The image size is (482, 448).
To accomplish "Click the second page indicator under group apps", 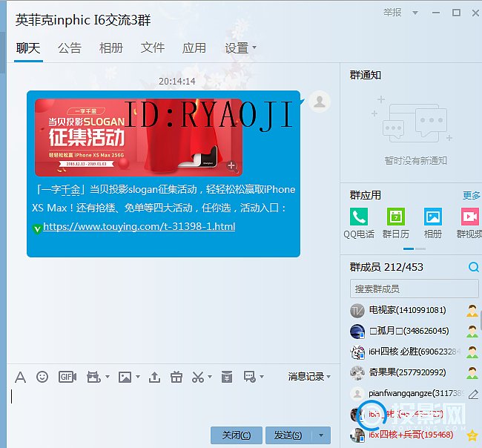I will [x=420, y=248].
